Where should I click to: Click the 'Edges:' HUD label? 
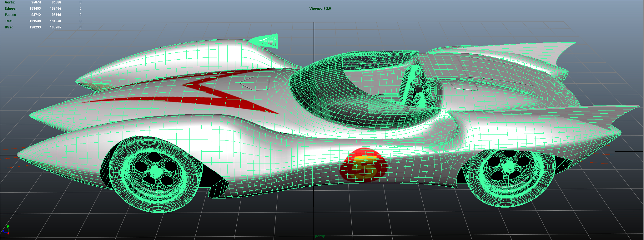pyautogui.click(x=11, y=8)
